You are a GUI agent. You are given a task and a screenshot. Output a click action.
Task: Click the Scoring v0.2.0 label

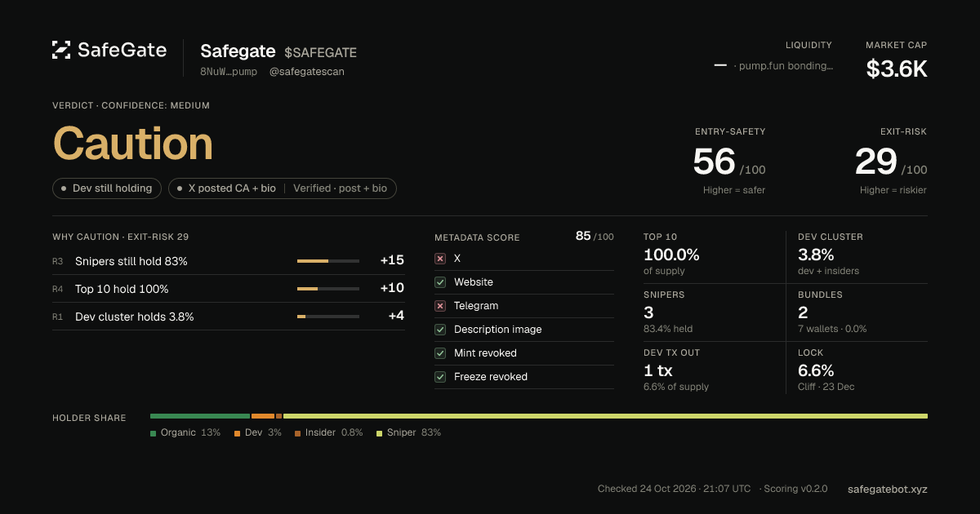796,489
